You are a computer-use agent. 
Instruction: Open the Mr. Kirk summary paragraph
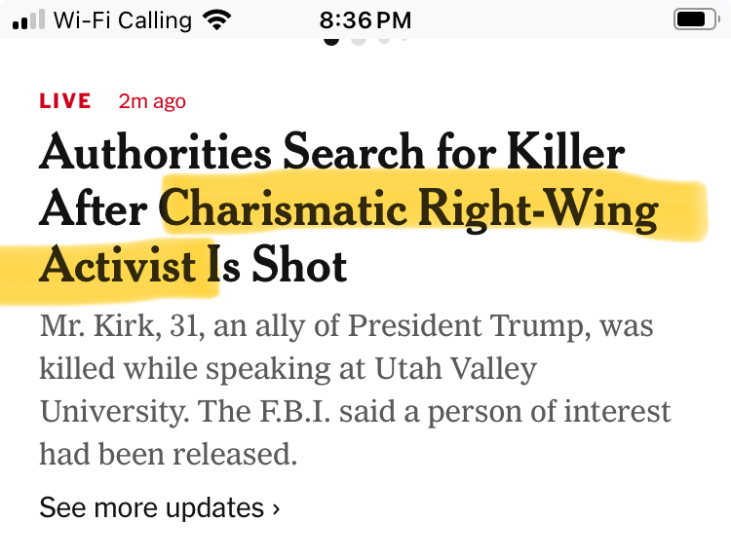pos(346,390)
